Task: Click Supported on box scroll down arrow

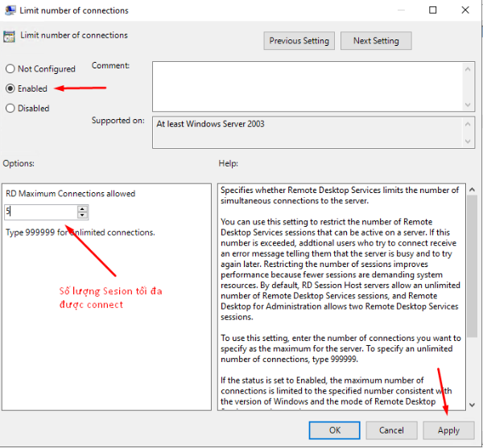Action: tap(468, 142)
